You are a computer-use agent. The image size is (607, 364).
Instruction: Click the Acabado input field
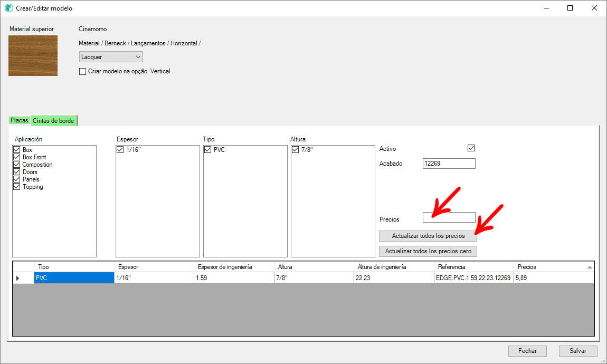click(x=449, y=164)
